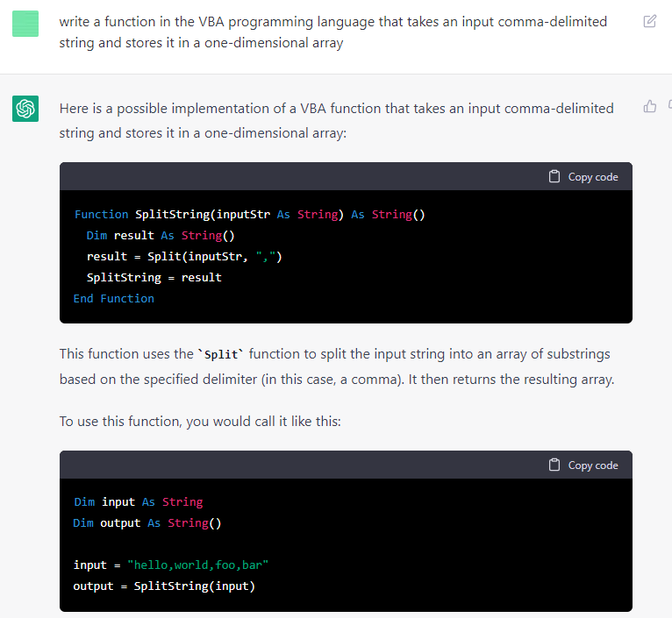
Task: Copy code of the usage example block
Action: coord(583,465)
